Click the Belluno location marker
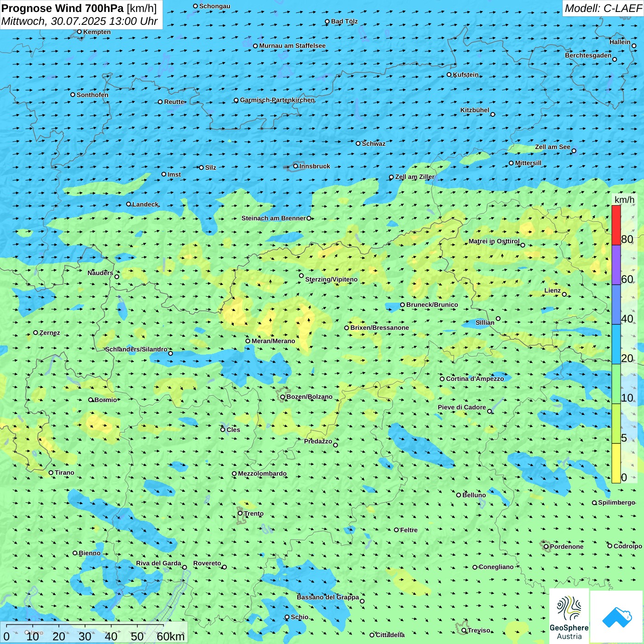644x644 pixels. pos(459,495)
